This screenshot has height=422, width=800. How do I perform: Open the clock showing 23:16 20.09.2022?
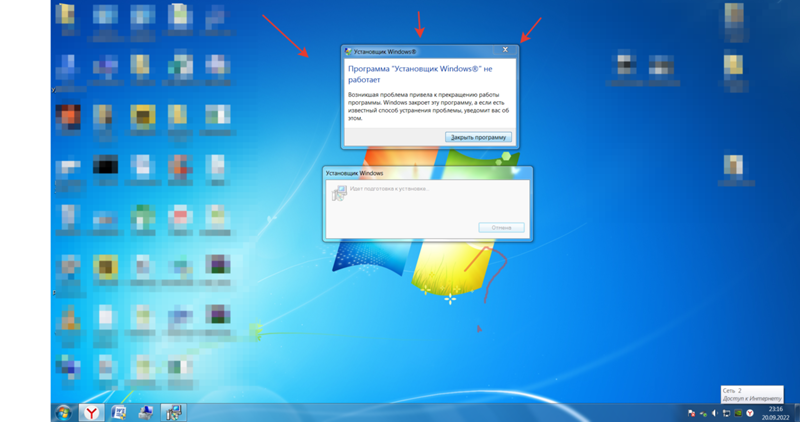coord(774,413)
